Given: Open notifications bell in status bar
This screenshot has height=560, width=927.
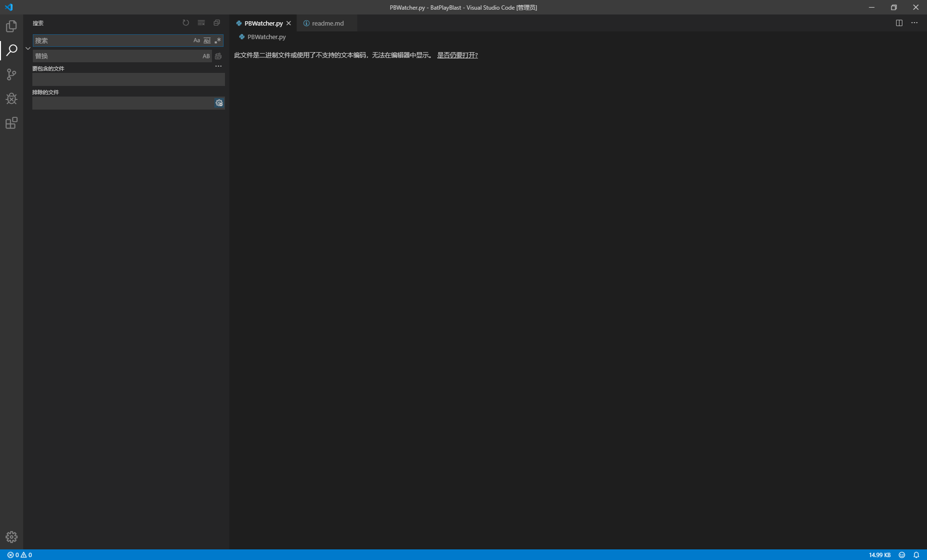Looking at the screenshot, I should 916,555.
